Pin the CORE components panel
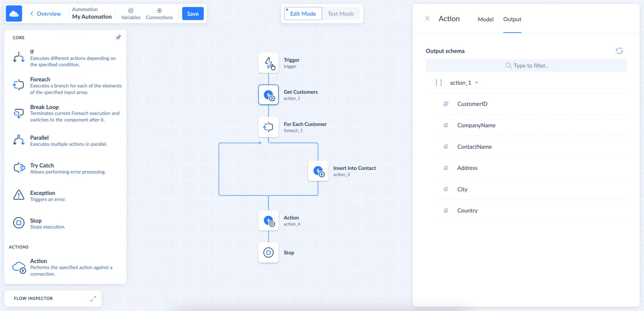 [x=118, y=37]
